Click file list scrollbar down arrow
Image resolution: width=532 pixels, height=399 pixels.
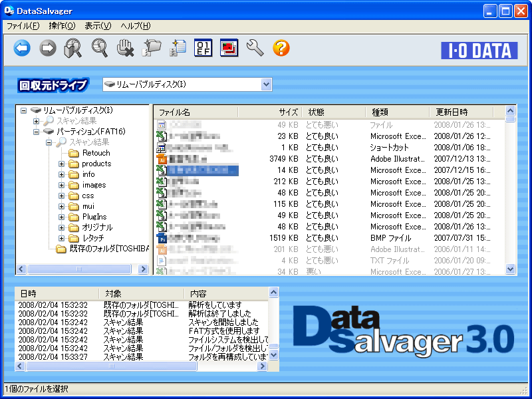510,269
